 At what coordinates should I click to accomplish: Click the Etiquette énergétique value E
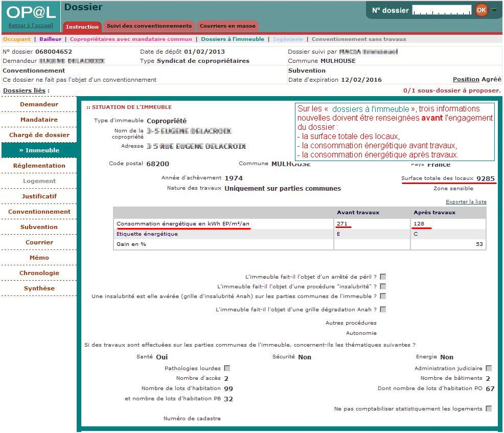338,234
